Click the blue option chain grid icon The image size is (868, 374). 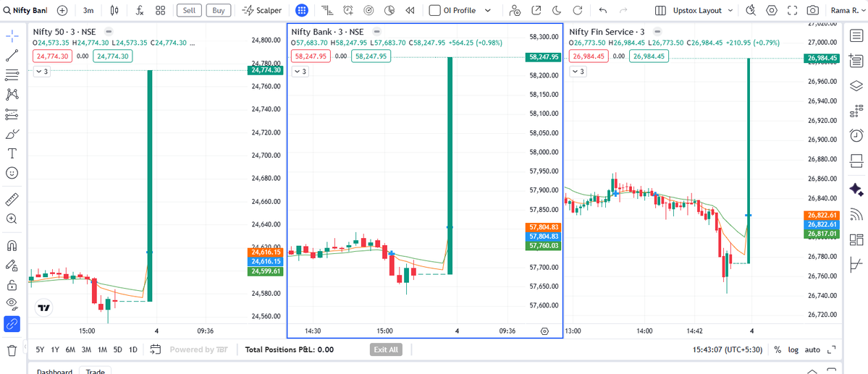[x=302, y=10]
